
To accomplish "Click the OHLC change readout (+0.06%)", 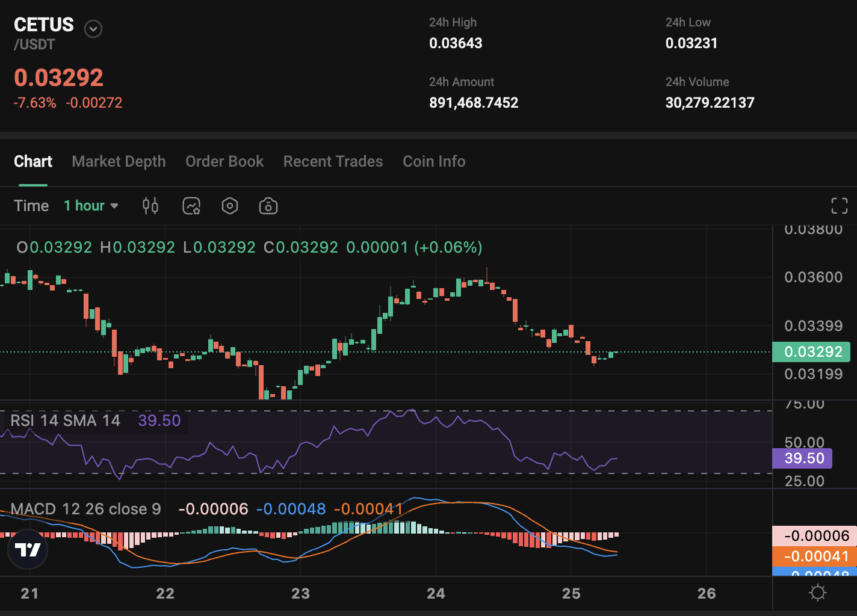I will click(x=448, y=247).
